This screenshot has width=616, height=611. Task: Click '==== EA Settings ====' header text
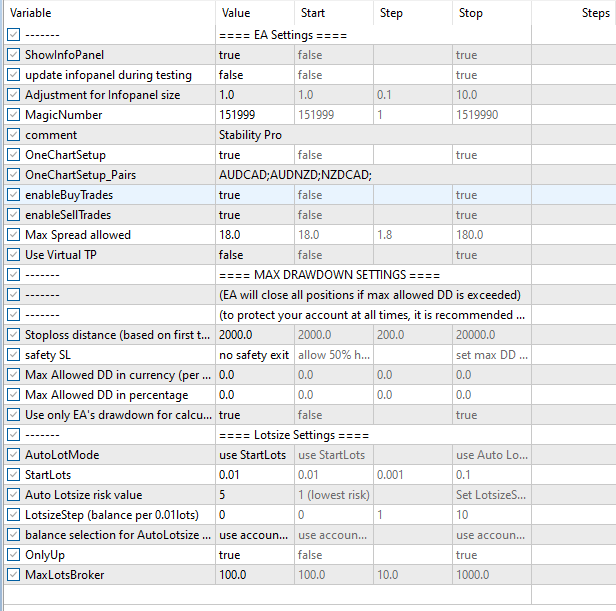[283, 35]
